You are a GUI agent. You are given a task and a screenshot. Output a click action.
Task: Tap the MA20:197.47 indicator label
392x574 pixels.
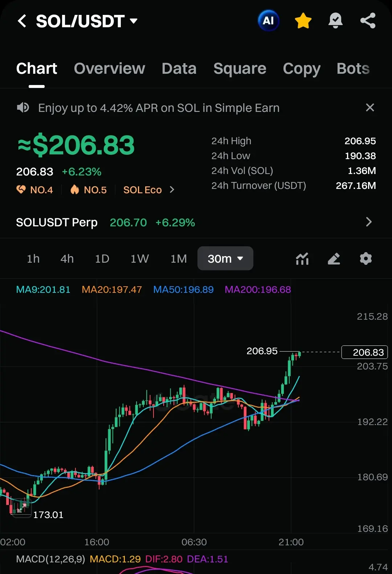112,290
